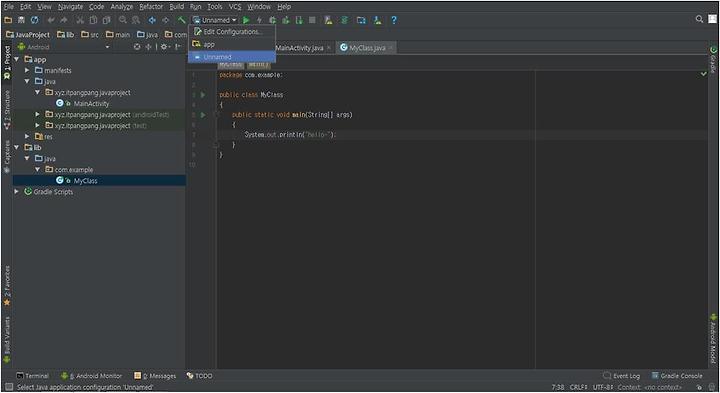Click the Paste icon in toolbar
The image size is (720, 393).
click(x=107, y=20)
